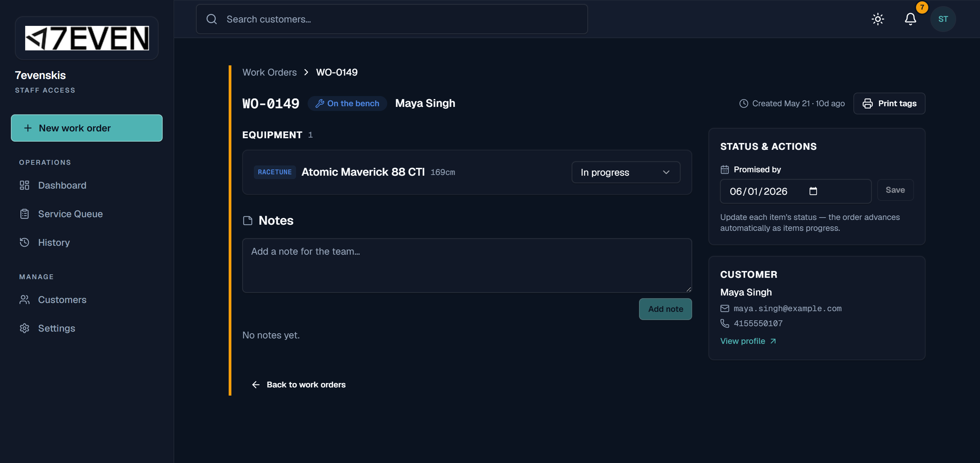Open Dashboard from sidebar
980x463 pixels.
[87, 186]
